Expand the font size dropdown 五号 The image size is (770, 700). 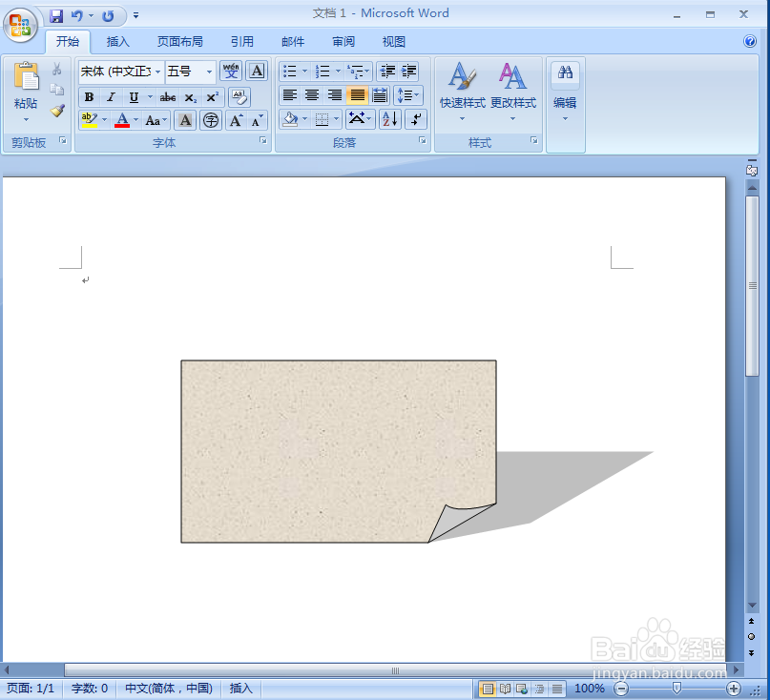coord(209,72)
